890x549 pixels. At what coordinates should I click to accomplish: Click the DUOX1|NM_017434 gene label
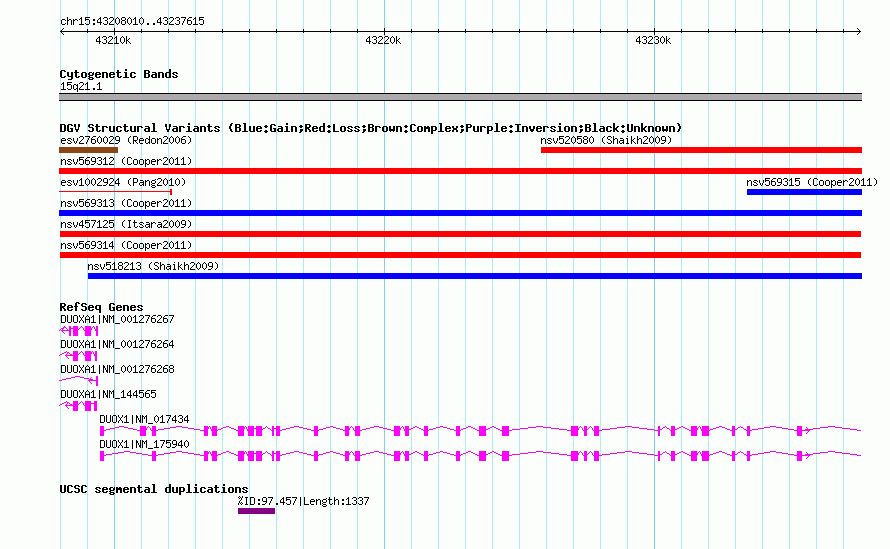(144, 419)
